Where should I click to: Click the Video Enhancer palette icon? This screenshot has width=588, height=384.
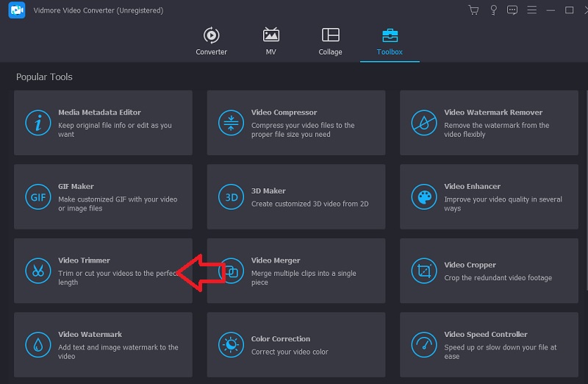(x=424, y=197)
